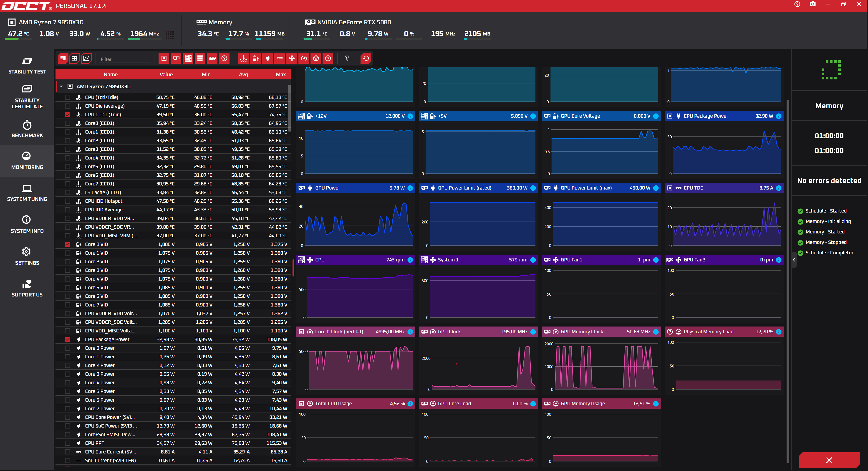Go to System Info in the sidebar

click(x=27, y=225)
